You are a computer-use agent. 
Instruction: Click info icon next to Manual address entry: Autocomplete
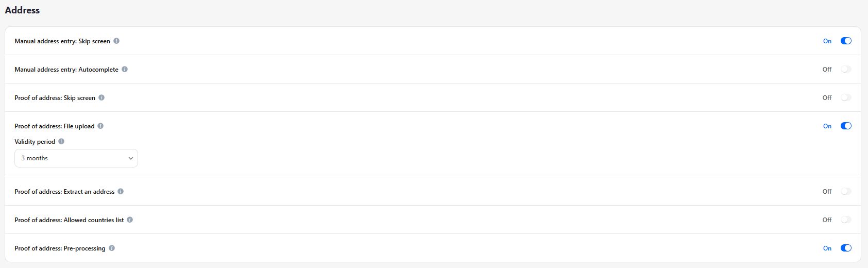click(x=125, y=70)
